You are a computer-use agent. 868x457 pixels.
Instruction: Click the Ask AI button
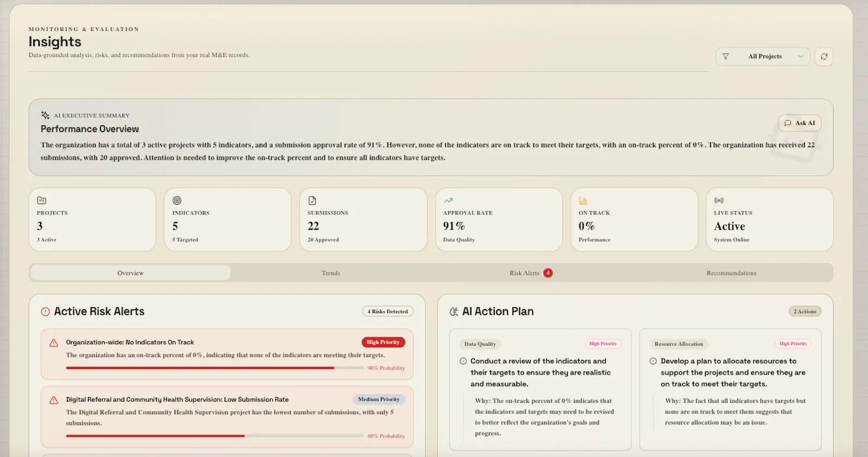(x=799, y=123)
